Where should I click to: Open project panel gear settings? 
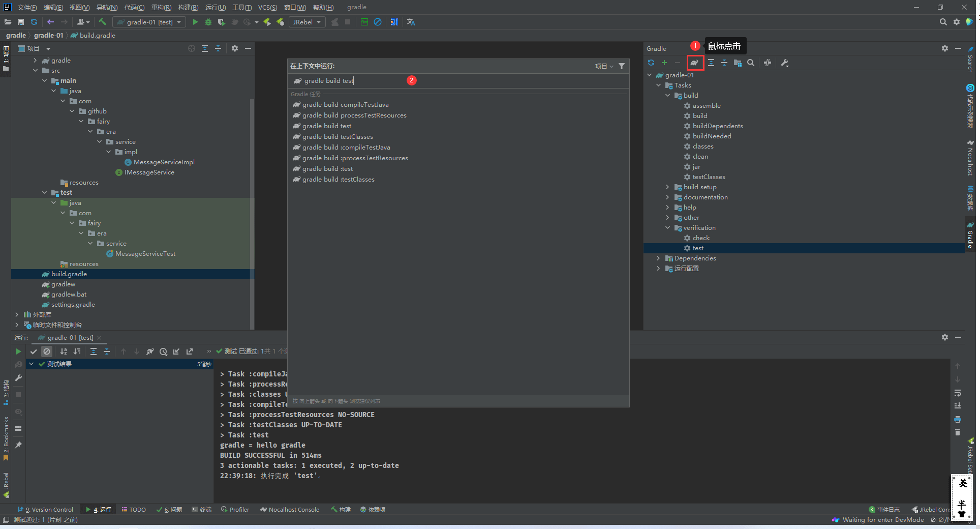tap(235, 48)
